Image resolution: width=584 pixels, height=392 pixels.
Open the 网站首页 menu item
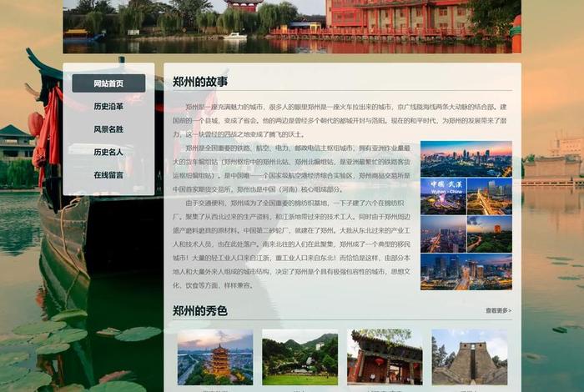[x=108, y=83]
